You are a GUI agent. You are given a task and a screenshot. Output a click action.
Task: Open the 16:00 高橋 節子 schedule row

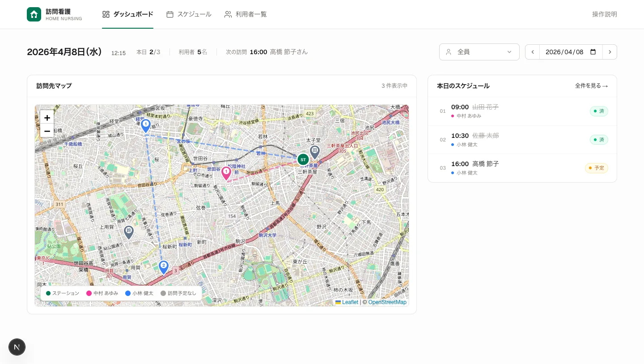click(x=522, y=168)
